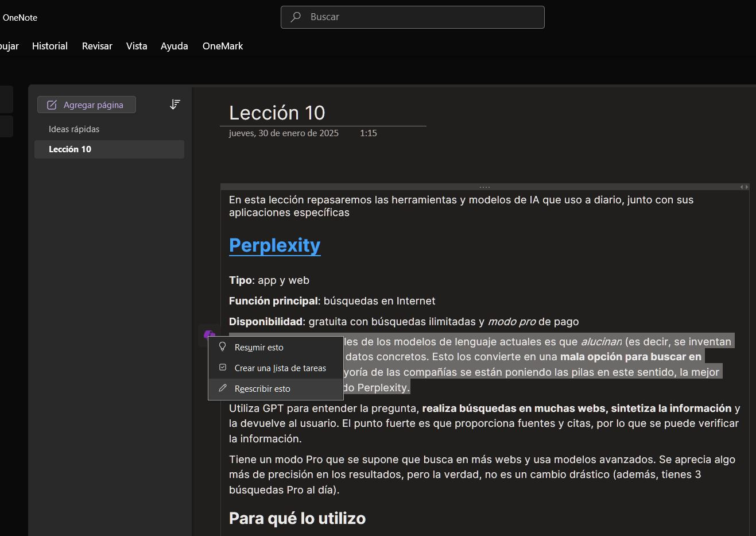Open the Historial ribbon tab
Viewport: 756px width, 536px height.
(50, 46)
